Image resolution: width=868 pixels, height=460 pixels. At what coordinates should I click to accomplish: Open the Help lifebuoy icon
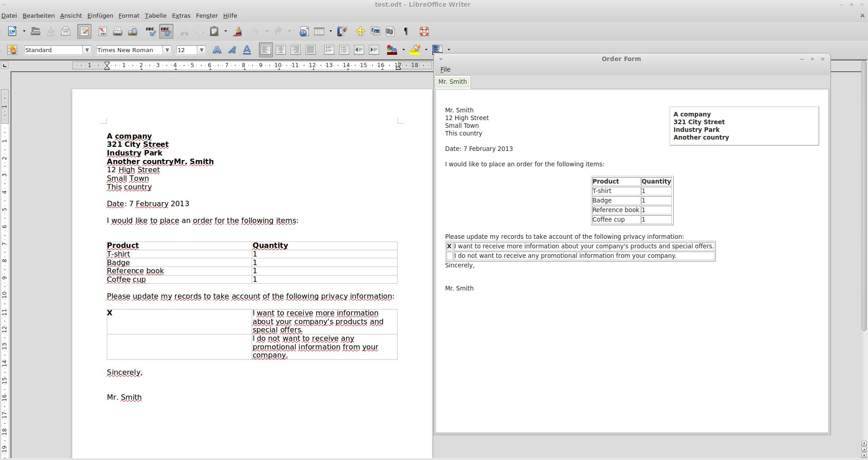[x=424, y=31]
